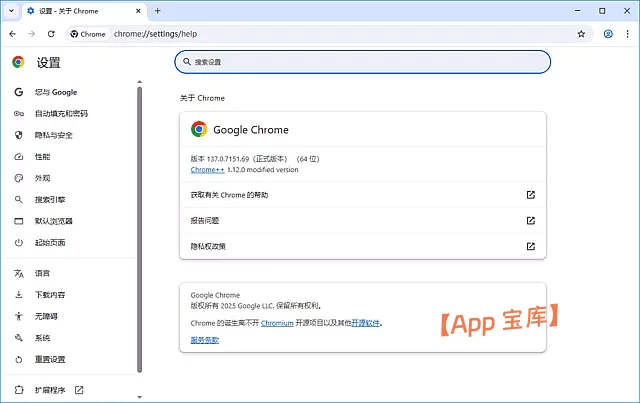
Task: Click the address bar URL chrome://settings/help
Action: coord(156,34)
